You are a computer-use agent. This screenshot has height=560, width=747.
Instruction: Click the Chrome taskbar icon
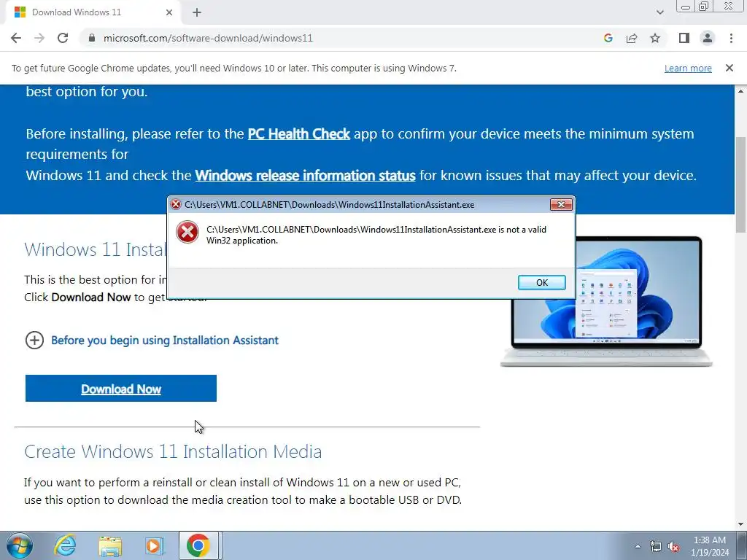[x=198, y=545]
